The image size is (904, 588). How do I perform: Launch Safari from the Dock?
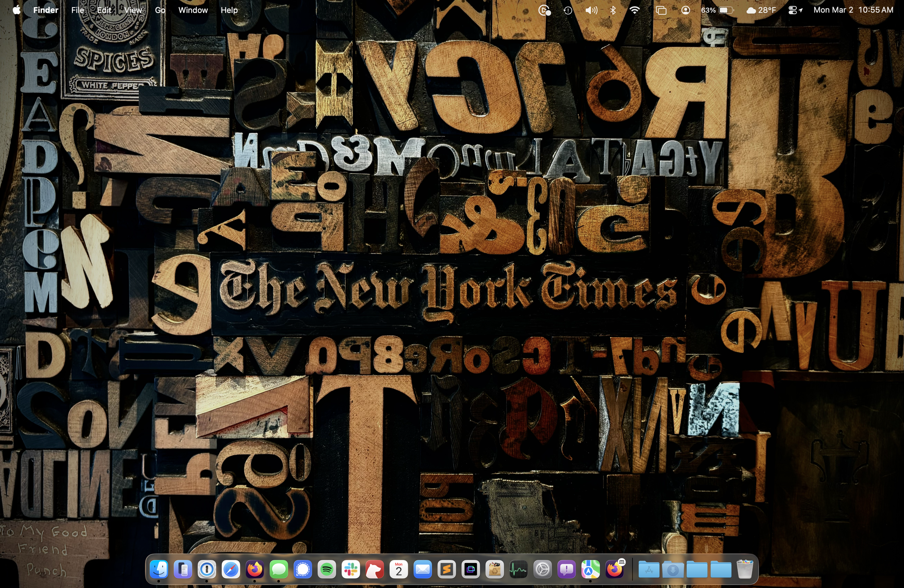[x=231, y=570]
